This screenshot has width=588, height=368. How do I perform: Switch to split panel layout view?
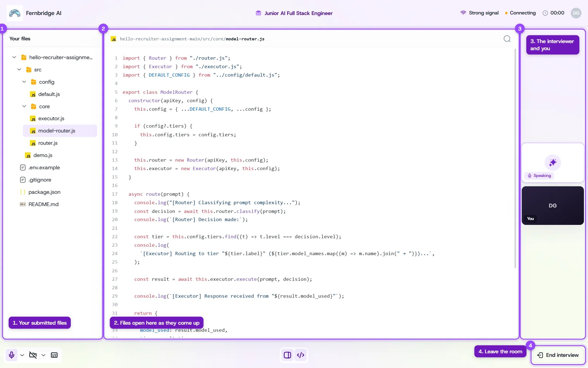tap(287, 355)
